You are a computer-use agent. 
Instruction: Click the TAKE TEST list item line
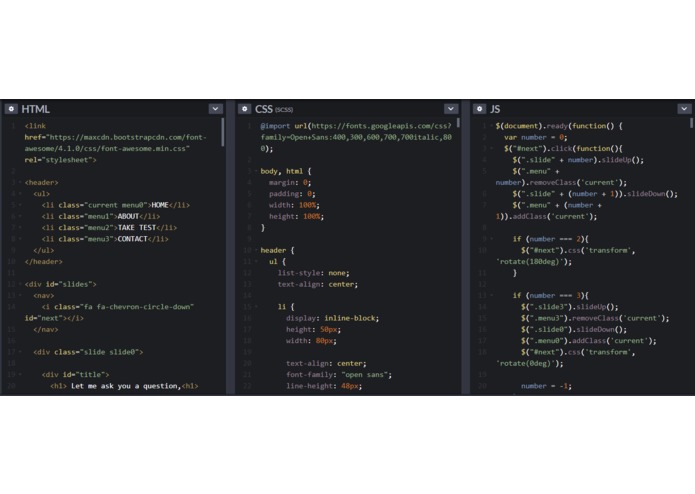pos(109,228)
